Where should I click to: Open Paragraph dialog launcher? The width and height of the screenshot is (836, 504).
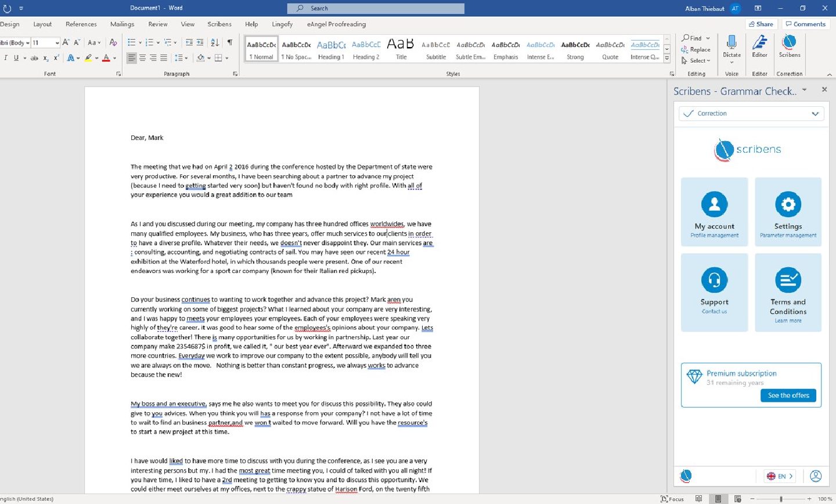tap(235, 74)
